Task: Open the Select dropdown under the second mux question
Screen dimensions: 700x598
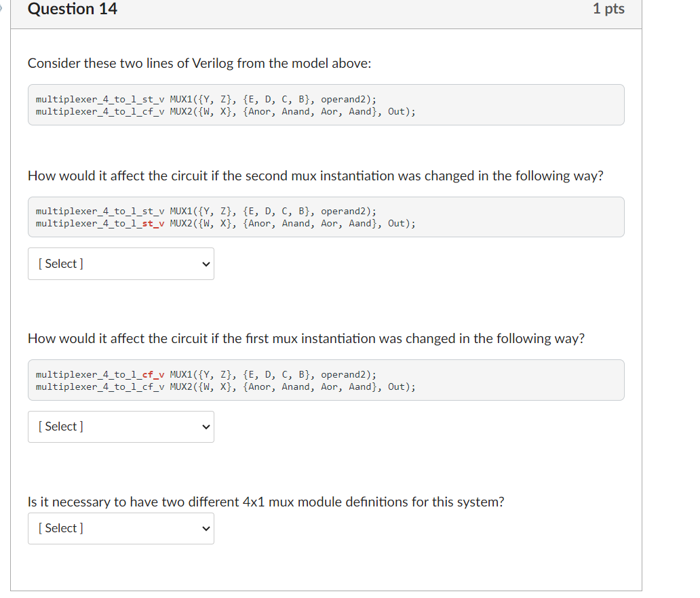Action: 121,264
